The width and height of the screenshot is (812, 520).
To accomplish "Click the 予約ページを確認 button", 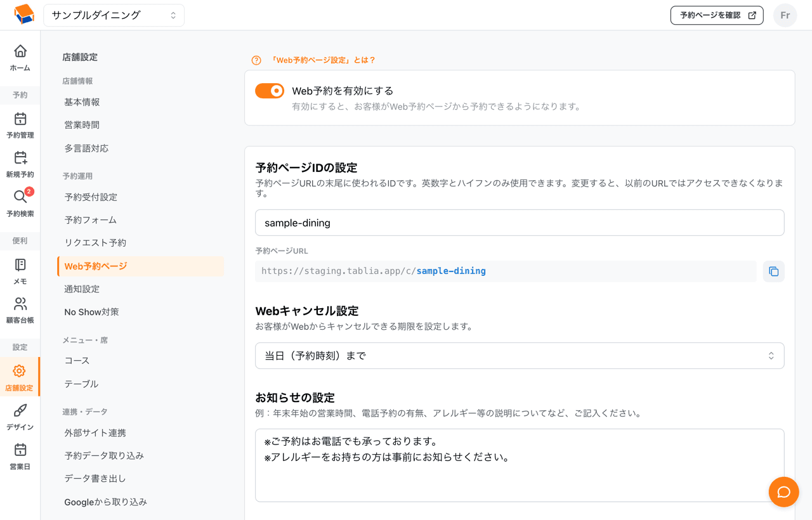I will point(717,15).
